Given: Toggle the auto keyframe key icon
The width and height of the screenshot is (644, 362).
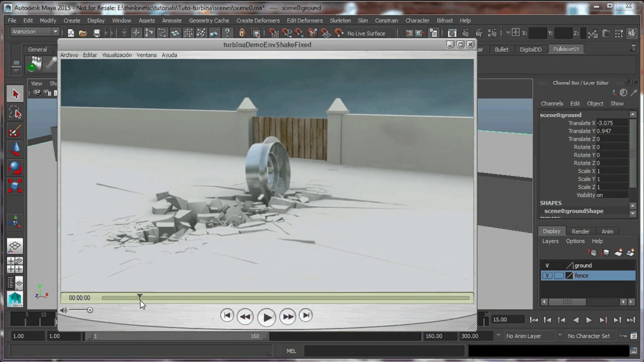Looking at the screenshot, I should click(623, 336).
